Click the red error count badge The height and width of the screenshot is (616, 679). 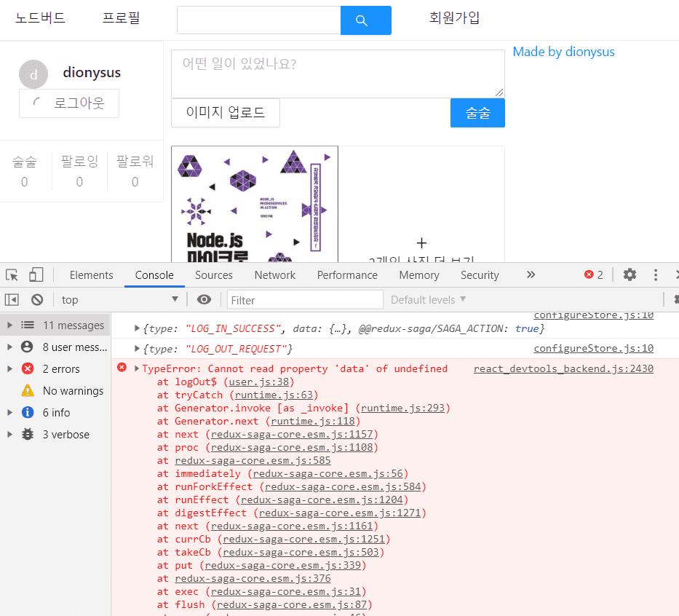(593, 275)
